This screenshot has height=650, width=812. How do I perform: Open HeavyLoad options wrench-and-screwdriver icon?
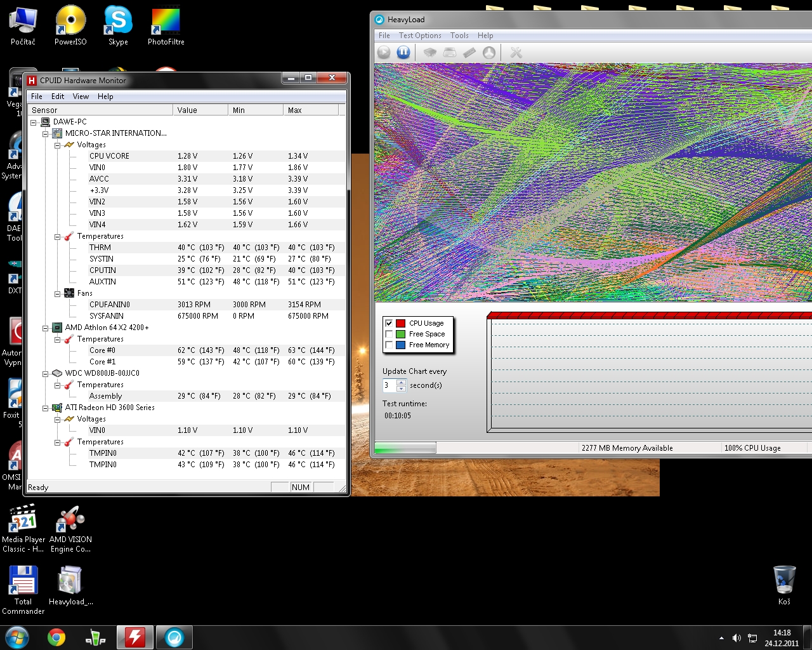click(516, 53)
